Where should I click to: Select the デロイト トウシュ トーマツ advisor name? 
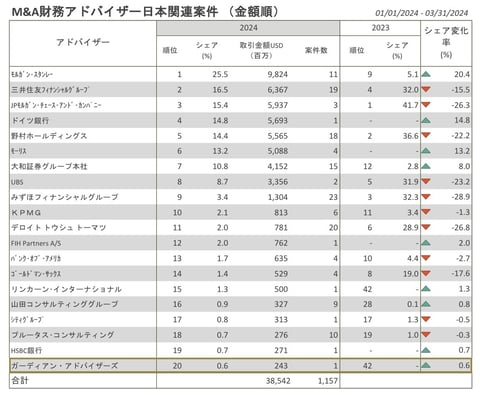pos(59,228)
